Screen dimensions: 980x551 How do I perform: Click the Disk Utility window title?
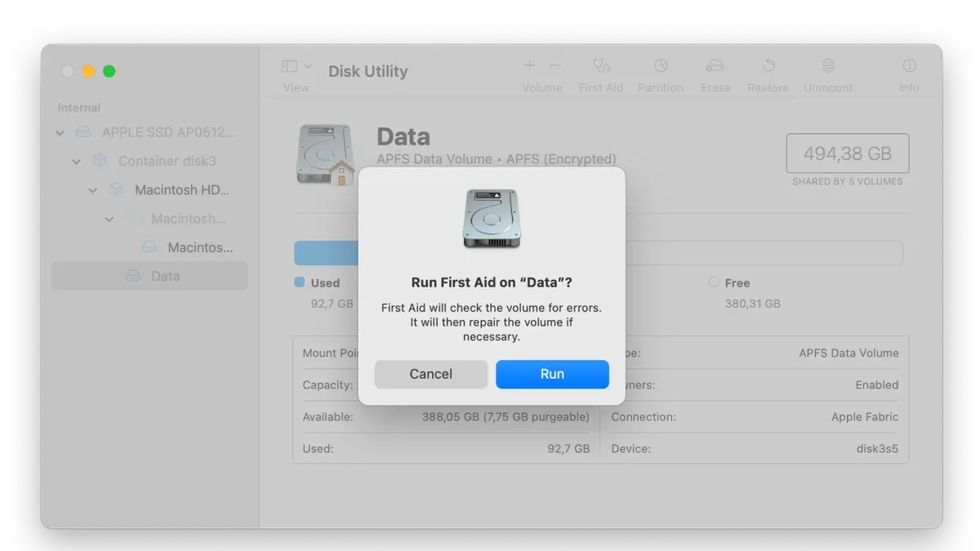tap(368, 71)
